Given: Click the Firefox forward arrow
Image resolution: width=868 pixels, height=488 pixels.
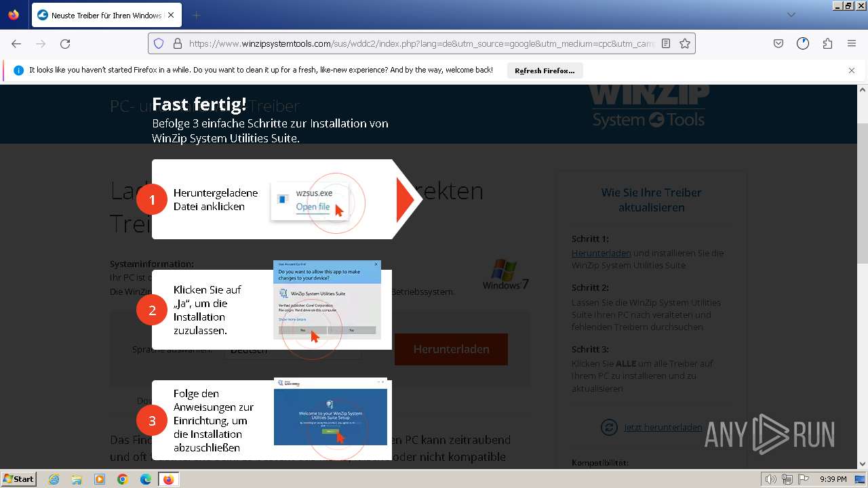Looking at the screenshot, I should (x=41, y=43).
